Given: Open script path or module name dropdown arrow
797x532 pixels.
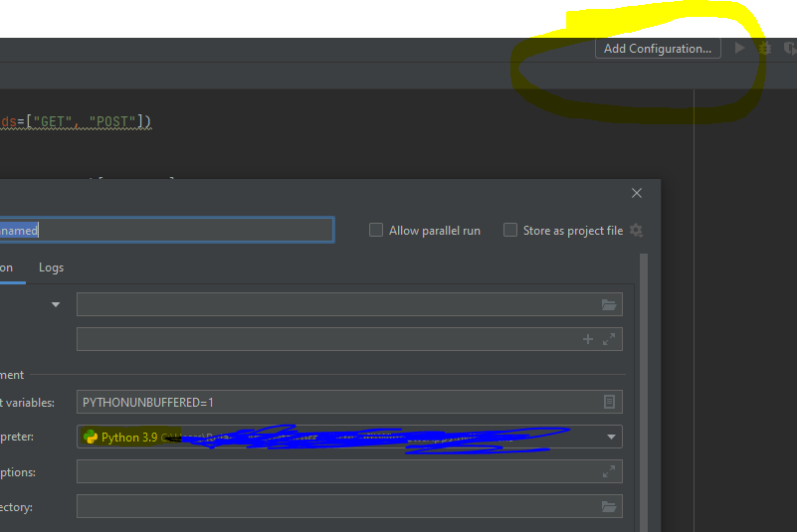Looking at the screenshot, I should pos(56,305).
